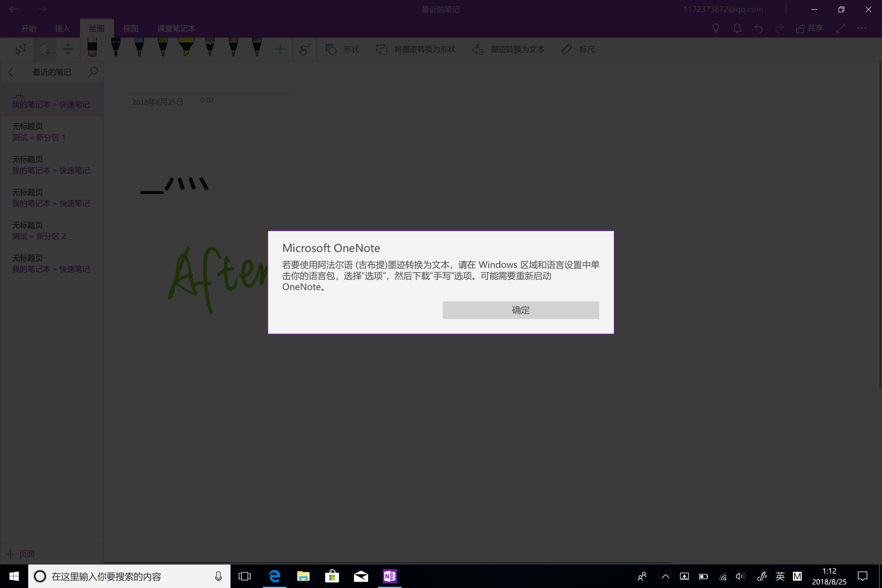Click the black ink strokes on page
Viewport: 882px width, 588px height.
tap(174, 185)
